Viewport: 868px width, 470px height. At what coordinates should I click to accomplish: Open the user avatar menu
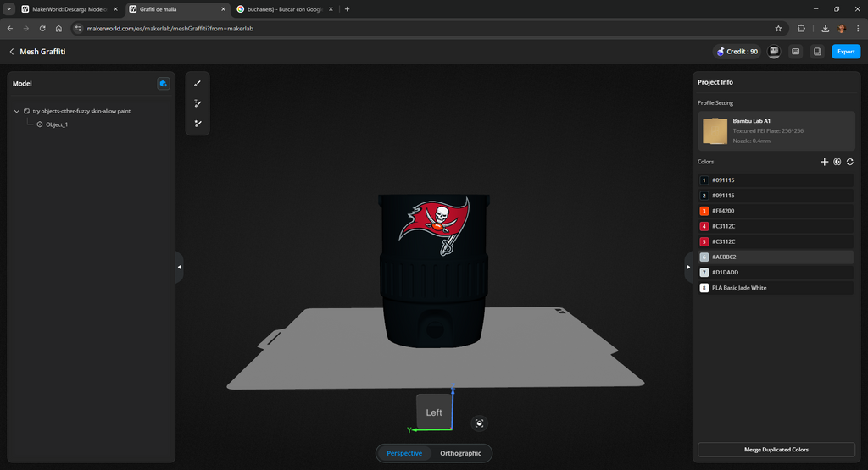point(774,52)
